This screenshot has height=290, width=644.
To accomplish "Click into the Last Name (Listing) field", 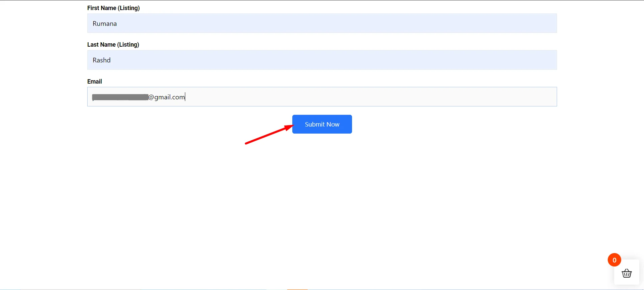I will [321, 60].
